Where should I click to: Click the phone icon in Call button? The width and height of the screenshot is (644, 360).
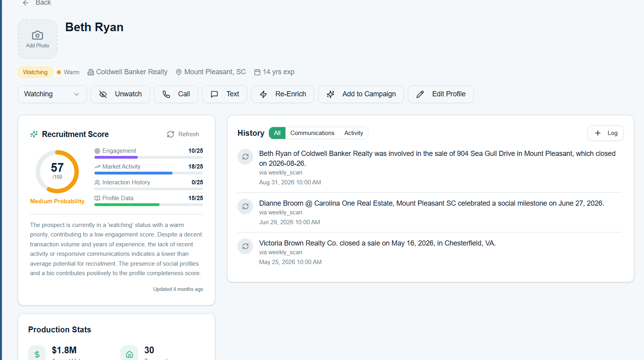166,94
